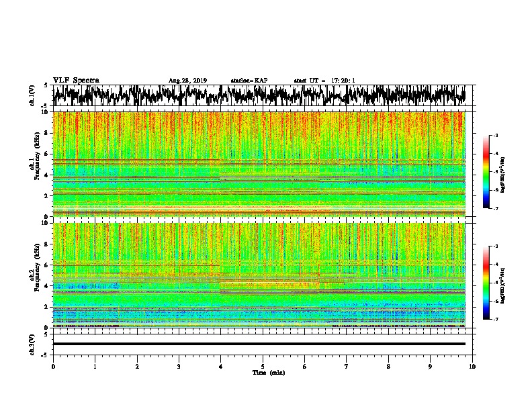Click the "6" tick on the Time axis
The width and height of the screenshot is (532, 411).
coord(305,367)
